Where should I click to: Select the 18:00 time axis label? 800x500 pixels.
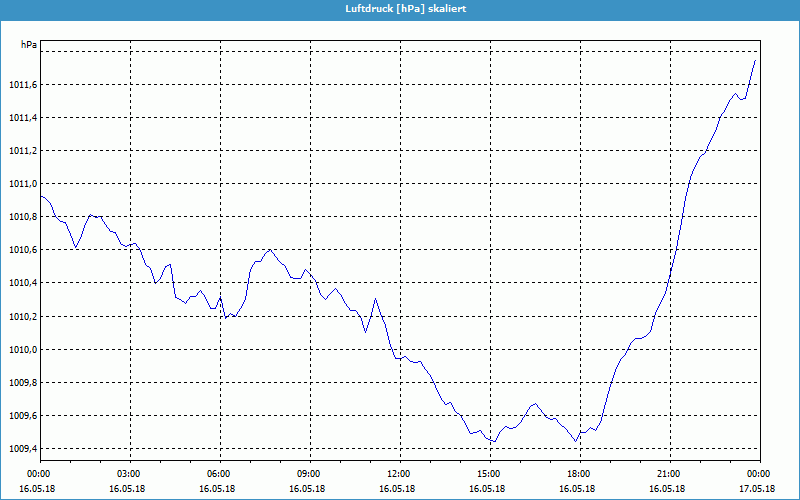point(578,474)
